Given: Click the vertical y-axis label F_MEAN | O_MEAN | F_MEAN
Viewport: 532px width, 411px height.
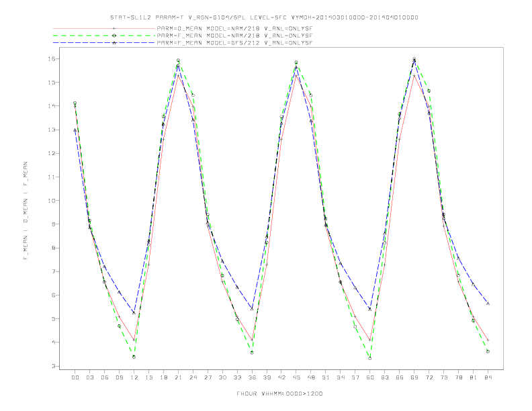Looking at the screenshot, I should pos(26,211).
